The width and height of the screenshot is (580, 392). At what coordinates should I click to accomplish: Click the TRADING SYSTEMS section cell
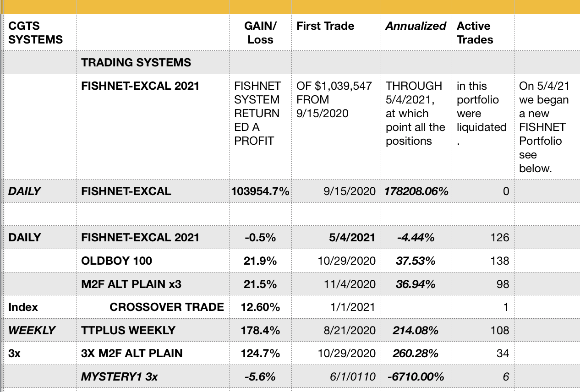click(x=136, y=63)
